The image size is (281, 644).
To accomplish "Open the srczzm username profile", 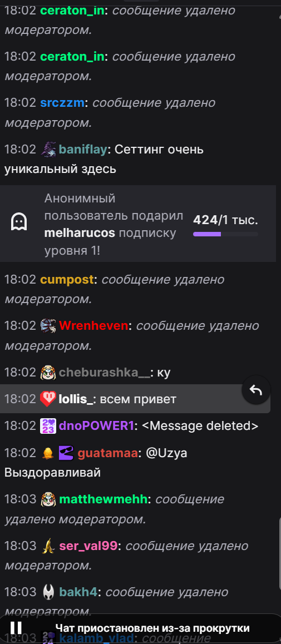I will click(62, 103).
